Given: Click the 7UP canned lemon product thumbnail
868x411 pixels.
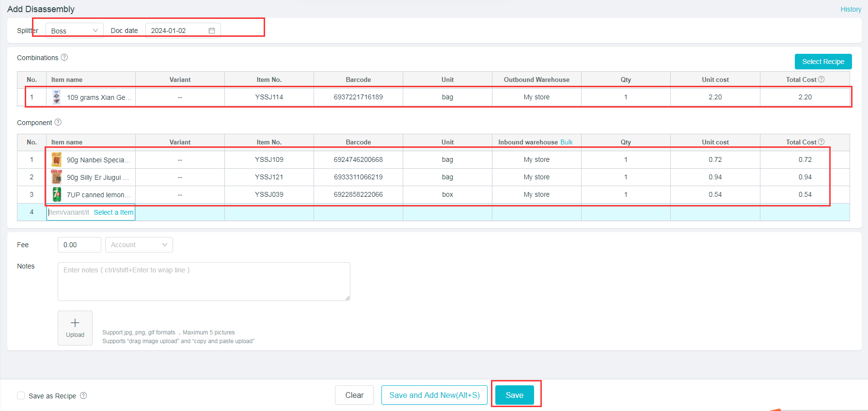Looking at the screenshot, I should coord(57,194).
